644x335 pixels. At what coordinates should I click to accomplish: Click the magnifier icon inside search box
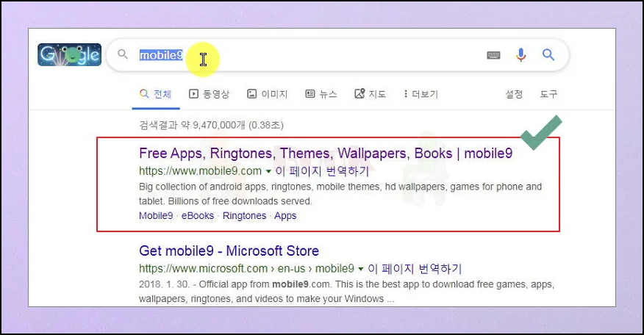122,54
